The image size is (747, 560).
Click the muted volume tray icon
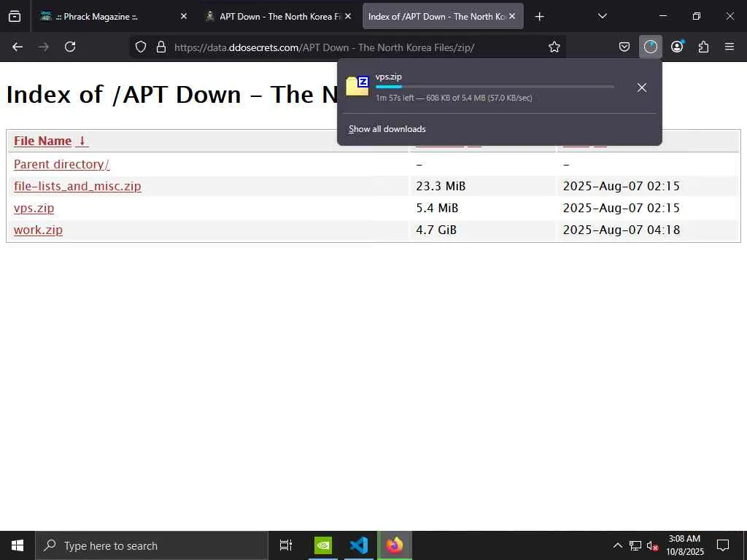coord(652,545)
